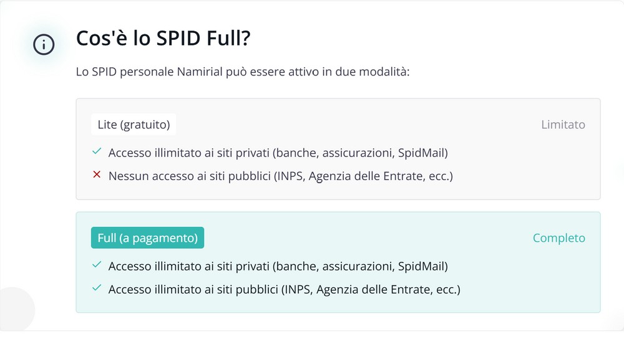Select the "Lite (gratuito)" badge

[134, 125]
